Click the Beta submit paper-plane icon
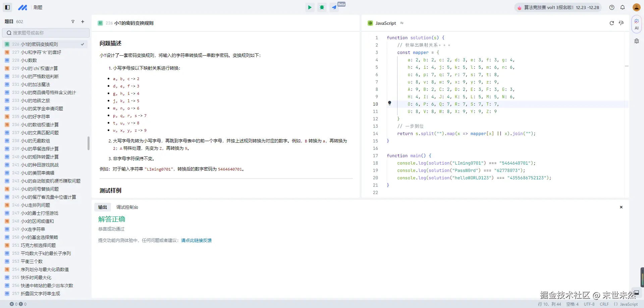The height and width of the screenshot is (308, 644). point(334,7)
